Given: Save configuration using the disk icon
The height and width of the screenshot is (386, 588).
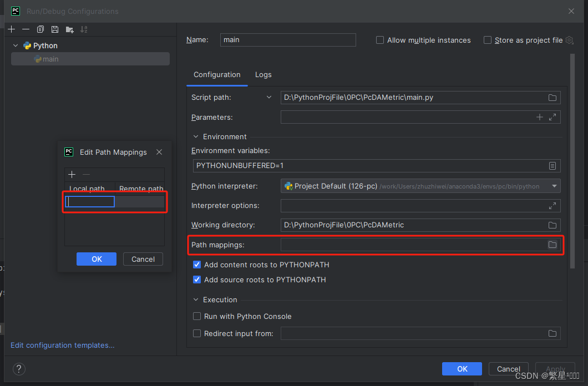Looking at the screenshot, I should pos(55,29).
